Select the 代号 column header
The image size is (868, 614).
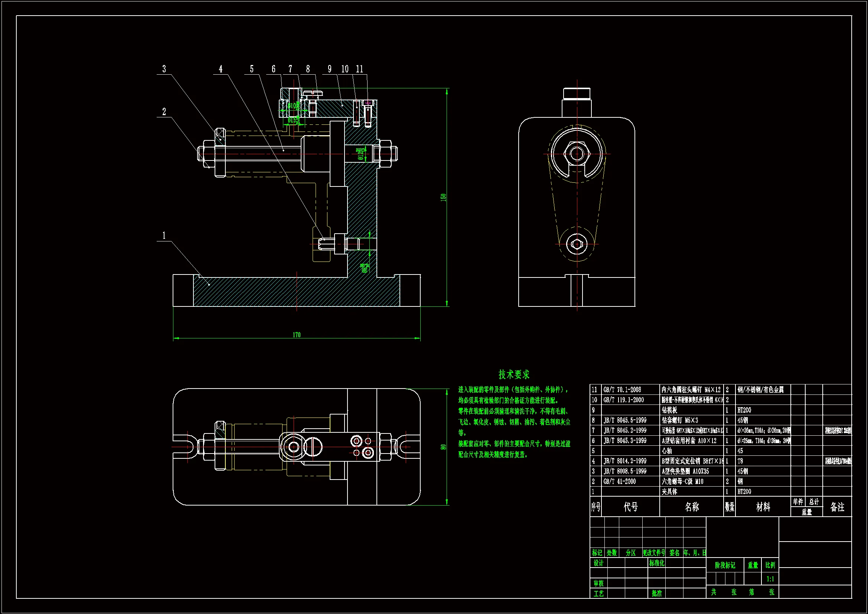click(x=631, y=507)
